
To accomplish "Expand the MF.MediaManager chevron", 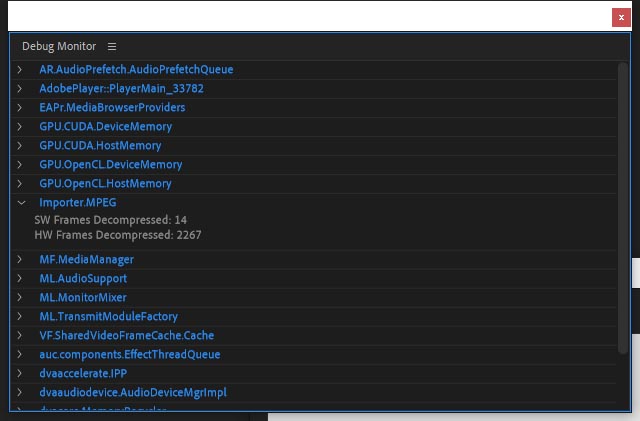I will click(19, 260).
